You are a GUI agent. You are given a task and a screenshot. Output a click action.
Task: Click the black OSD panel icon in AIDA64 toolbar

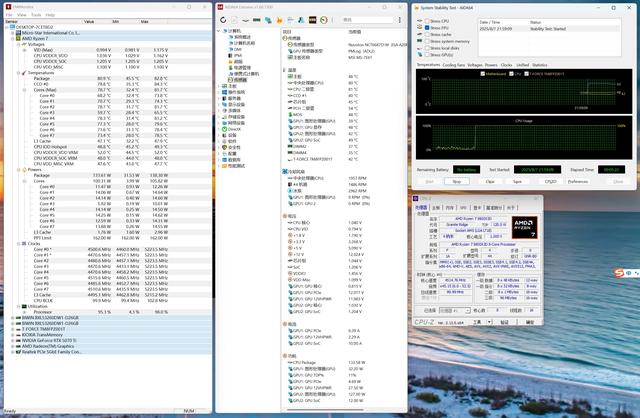click(x=312, y=20)
